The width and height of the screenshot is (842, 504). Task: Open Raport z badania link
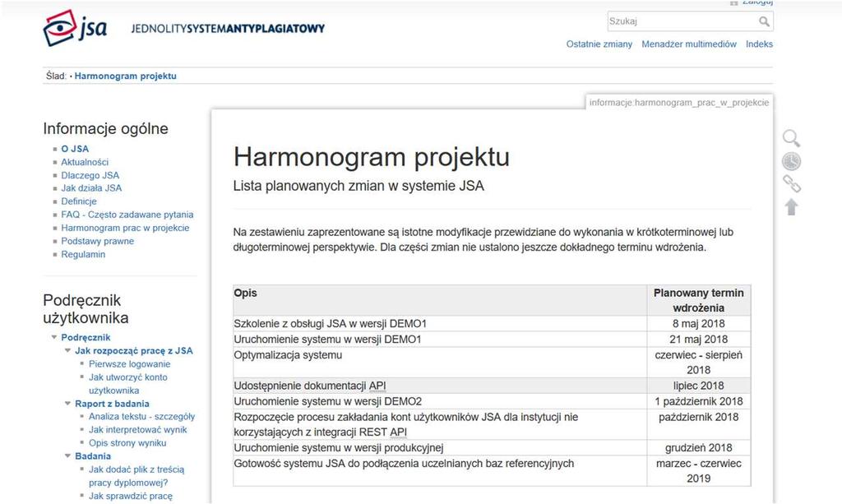pyautogui.click(x=112, y=404)
